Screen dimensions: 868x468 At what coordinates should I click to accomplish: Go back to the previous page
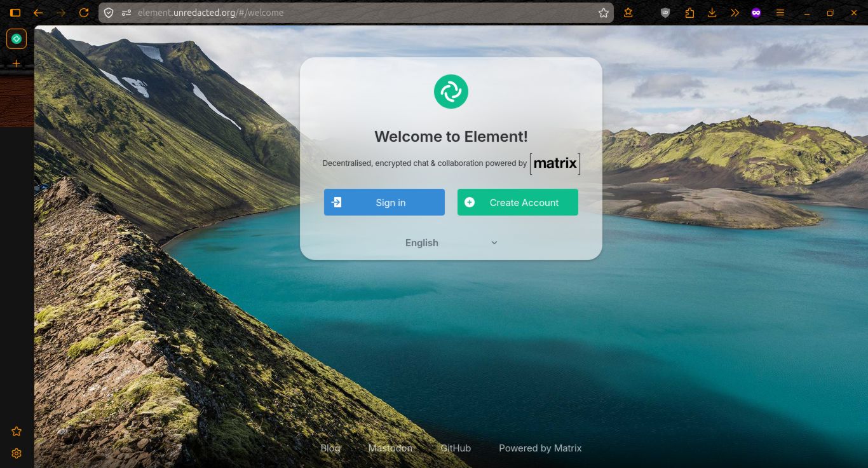coord(38,13)
